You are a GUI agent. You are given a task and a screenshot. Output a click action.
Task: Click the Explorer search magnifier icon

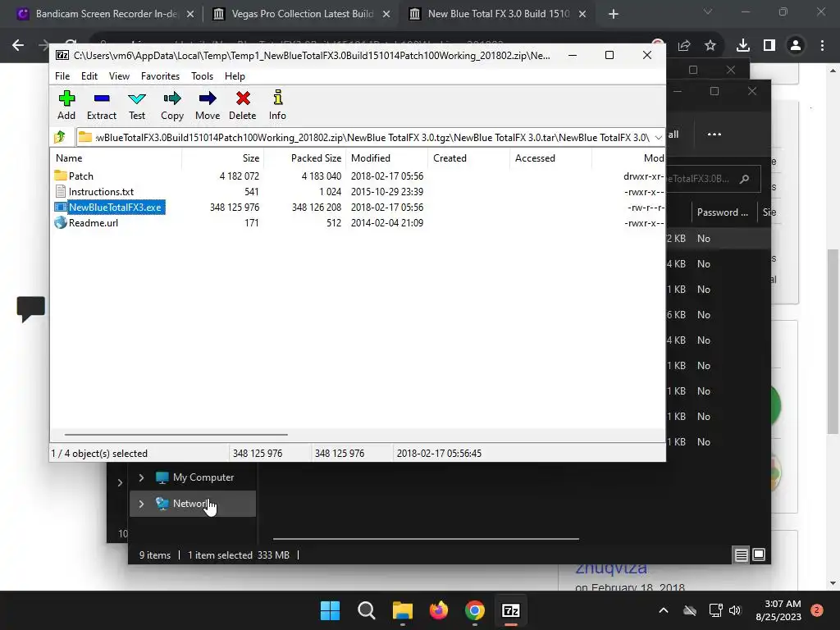[744, 179]
